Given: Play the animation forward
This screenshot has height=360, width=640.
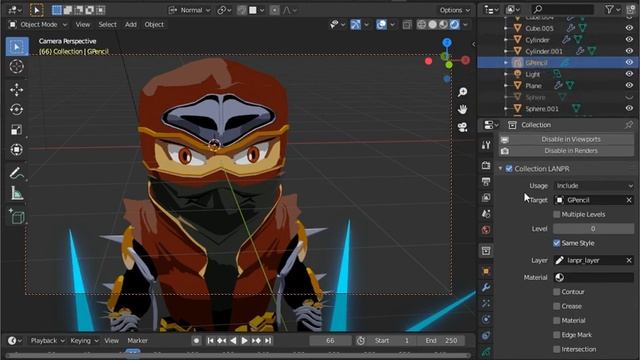Looking at the screenshot, I should (244, 340).
